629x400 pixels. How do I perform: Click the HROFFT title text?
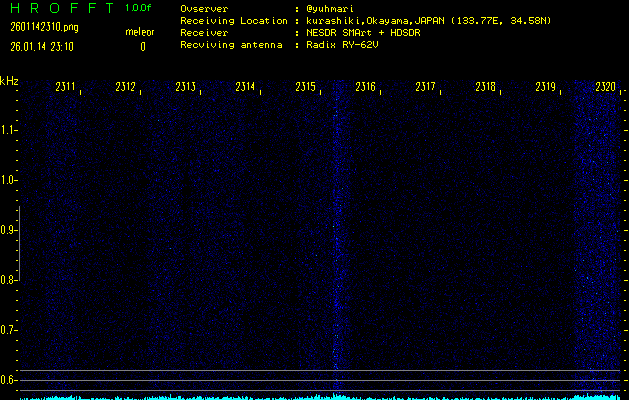point(63,8)
